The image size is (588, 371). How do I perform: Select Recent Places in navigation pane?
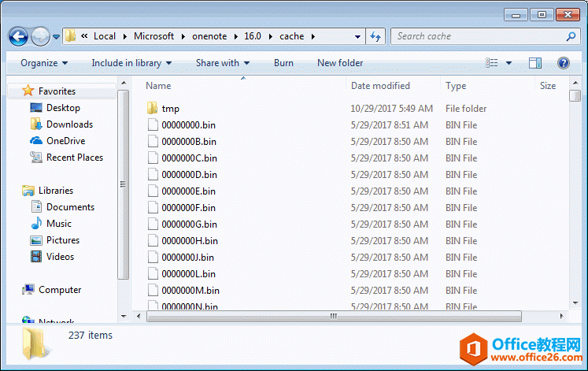74,158
